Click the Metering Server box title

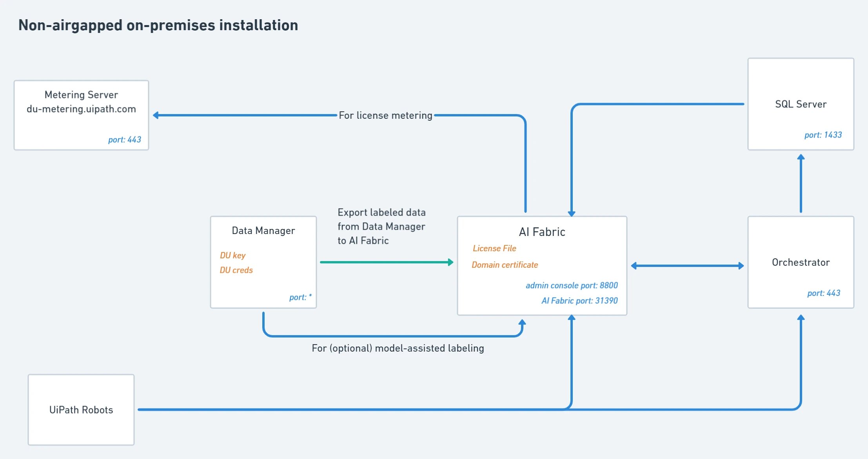point(81,95)
